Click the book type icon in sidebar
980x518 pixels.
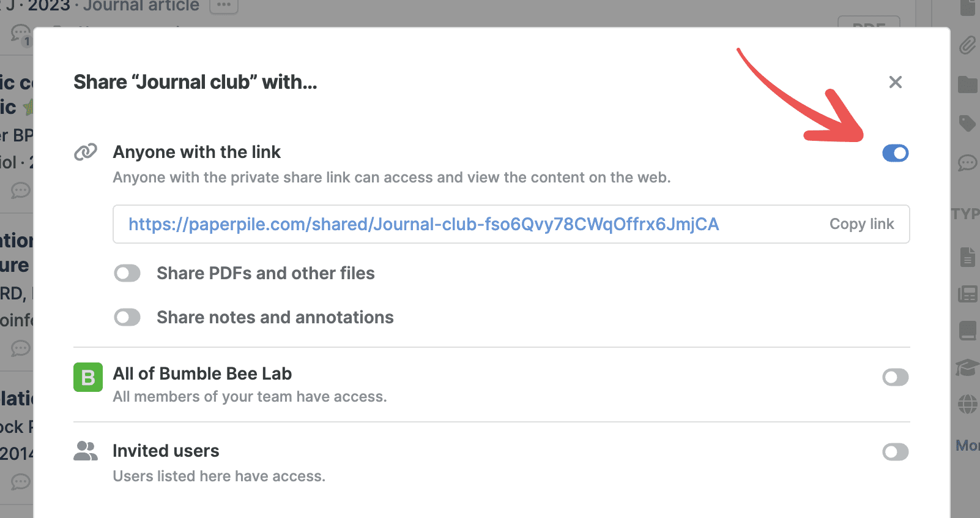coord(967,331)
